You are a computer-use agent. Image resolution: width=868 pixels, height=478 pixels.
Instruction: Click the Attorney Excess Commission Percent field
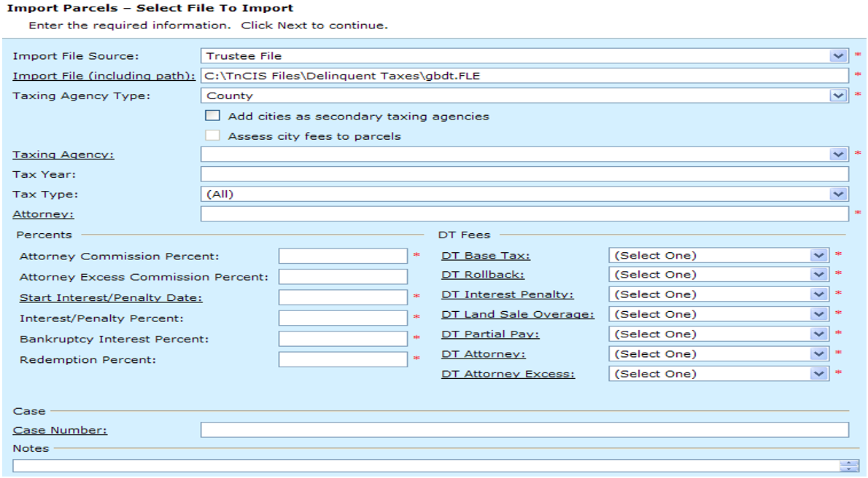point(344,277)
